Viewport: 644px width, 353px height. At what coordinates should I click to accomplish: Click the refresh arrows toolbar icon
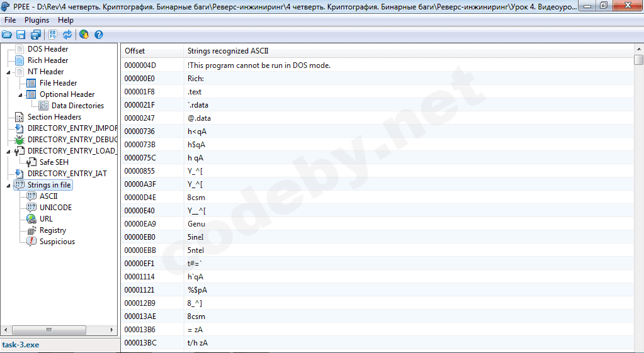[67, 35]
